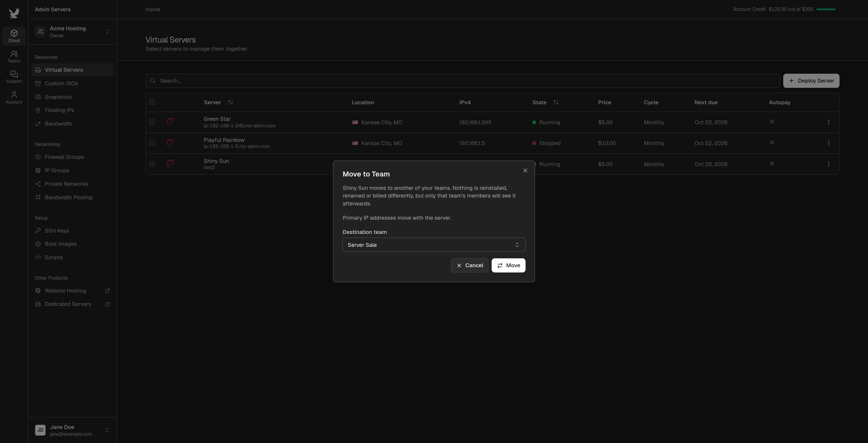Sort table by Server column arrows
The height and width of the screenshot is (443, 868).
(x=231, y=102)
